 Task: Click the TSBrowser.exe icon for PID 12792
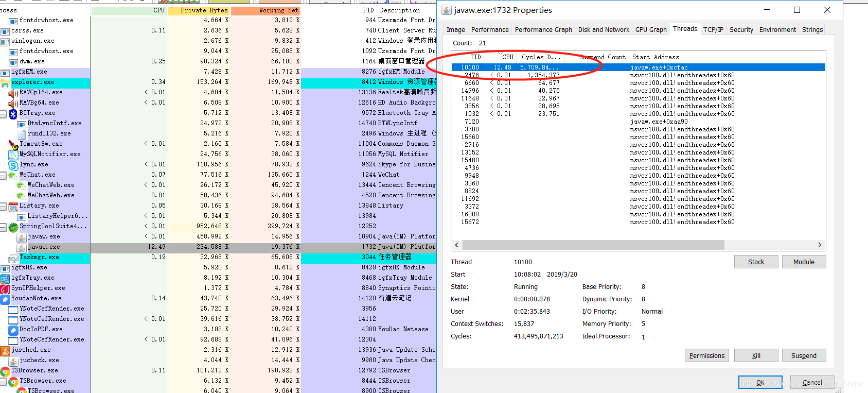(x=5, y=371)
